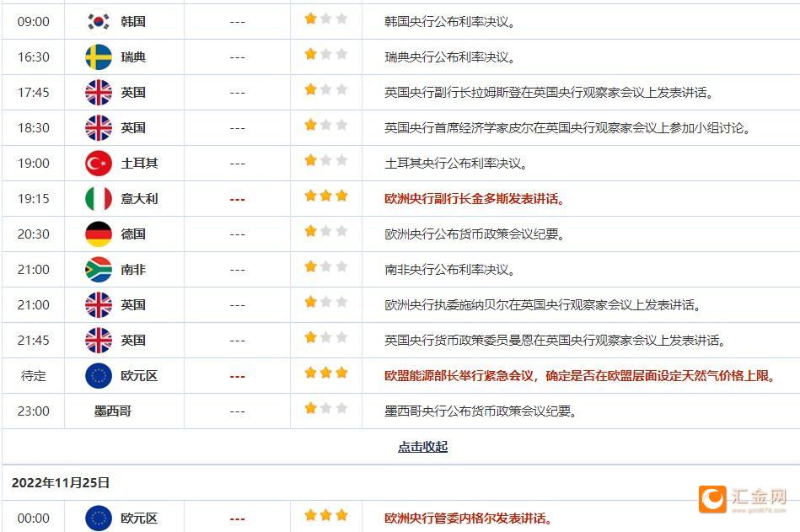Open event 韩国央行公布利率决议
This screenshot has width=800, height=532.
449,22
